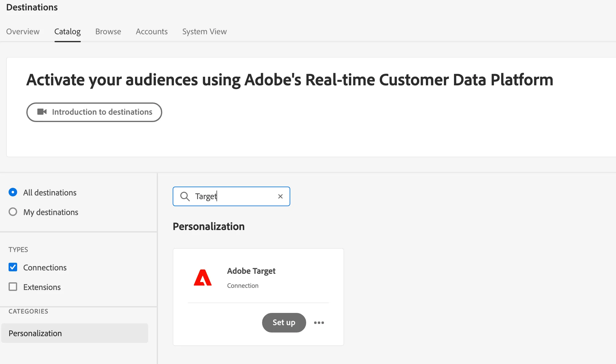Go to the Accounts tab
The image size is (616, 364).
pyautogui.click(x=152, y=32)
